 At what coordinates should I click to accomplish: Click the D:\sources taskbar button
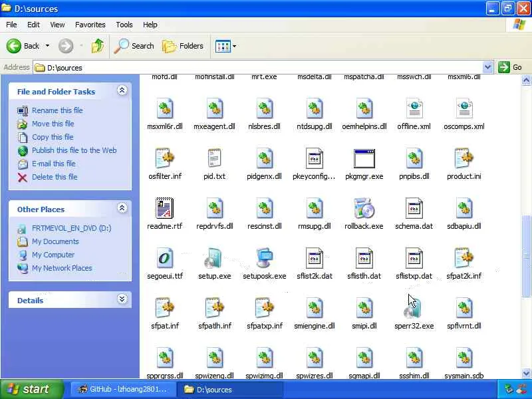(x=230, y=389)
